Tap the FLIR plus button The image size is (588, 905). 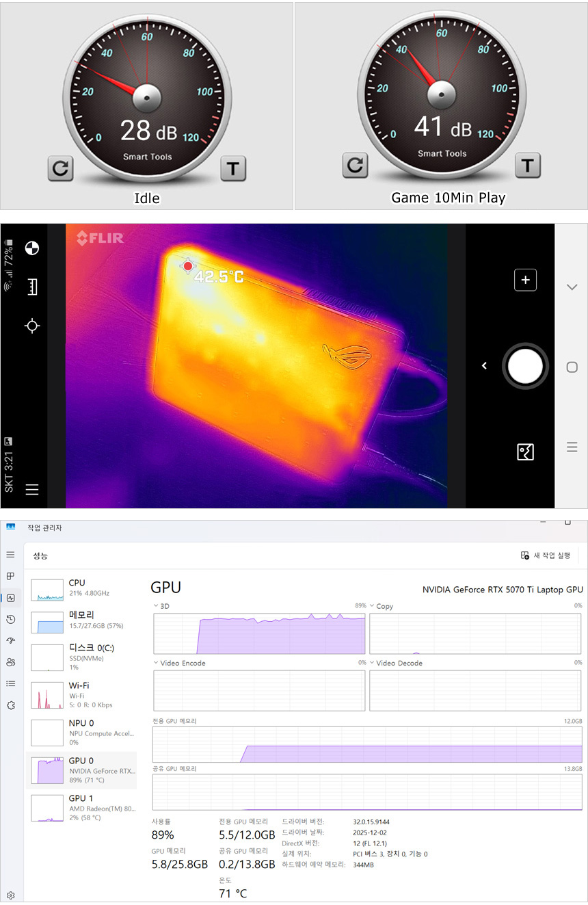pos(525,280)
